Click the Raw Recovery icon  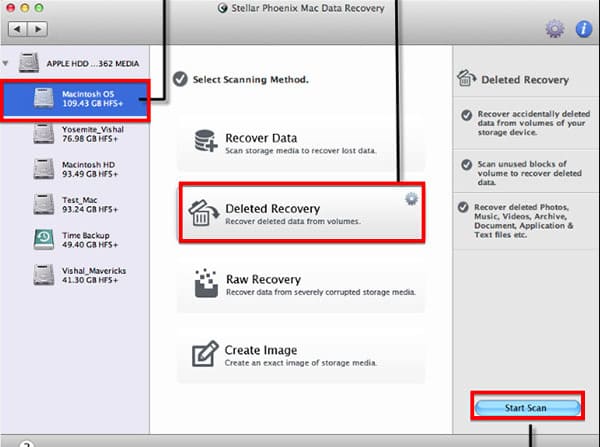point(206,283)
